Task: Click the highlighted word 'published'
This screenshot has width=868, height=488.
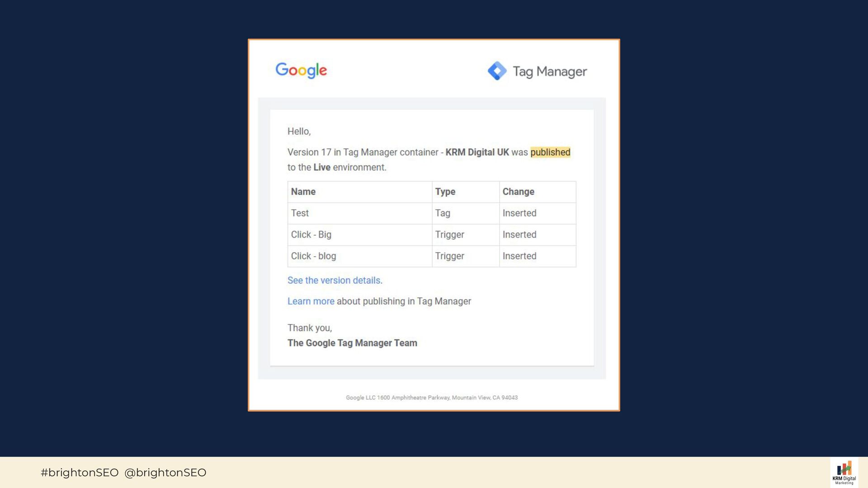Action: pyautogui.click(x=550, y=152)
